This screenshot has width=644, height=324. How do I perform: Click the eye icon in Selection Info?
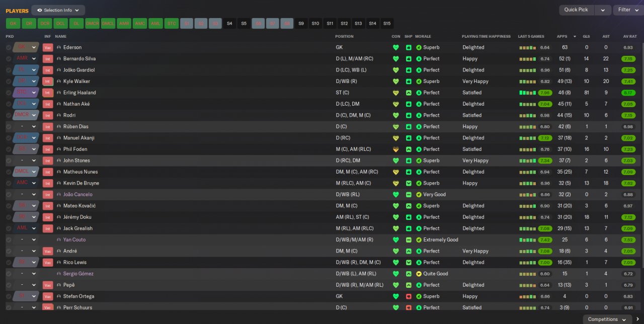pos(39,10)
